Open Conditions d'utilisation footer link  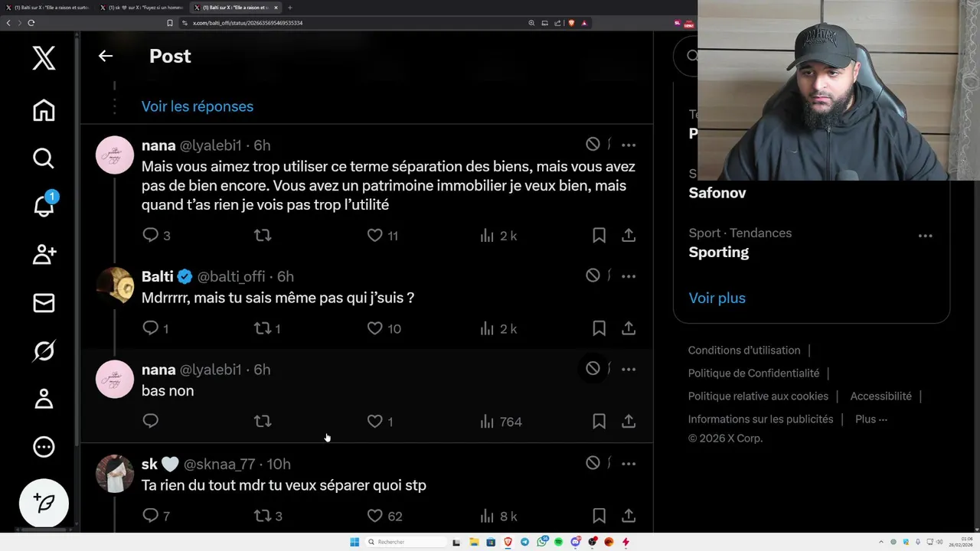tap(744, 350)
